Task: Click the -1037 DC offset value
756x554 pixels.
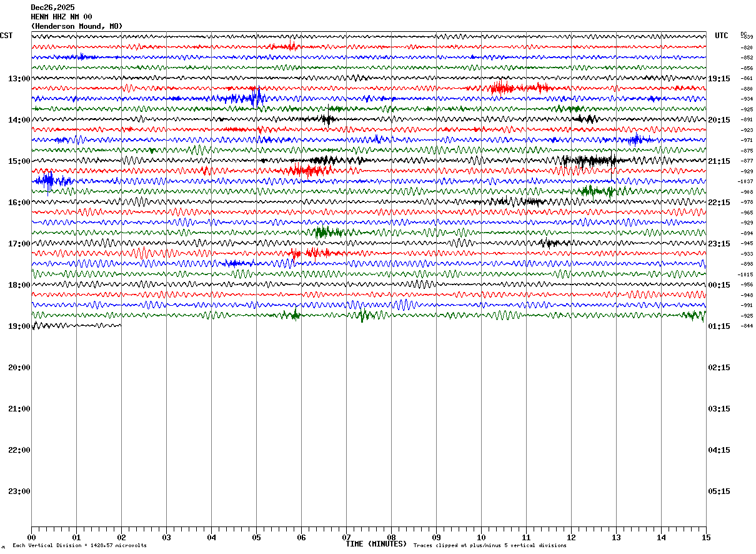Action: tap(745, 181)
